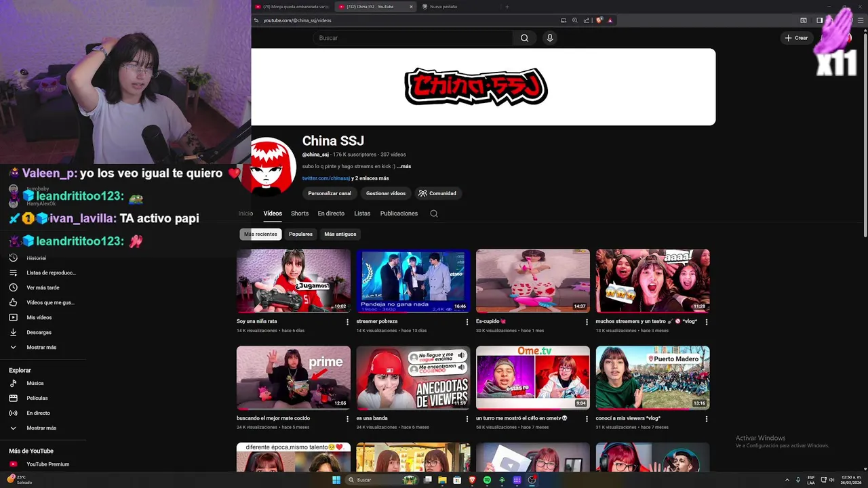Viewport: 868px width, 488px height.
Task: Switch to the Shorts channel tab
Action: click(x=300, y=213)
